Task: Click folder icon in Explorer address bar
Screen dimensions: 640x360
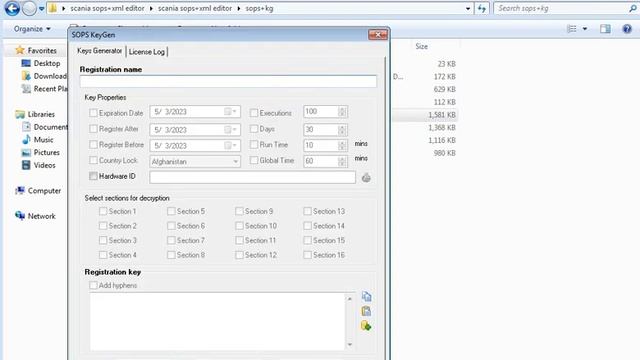Action: click(x=53, y=8)
